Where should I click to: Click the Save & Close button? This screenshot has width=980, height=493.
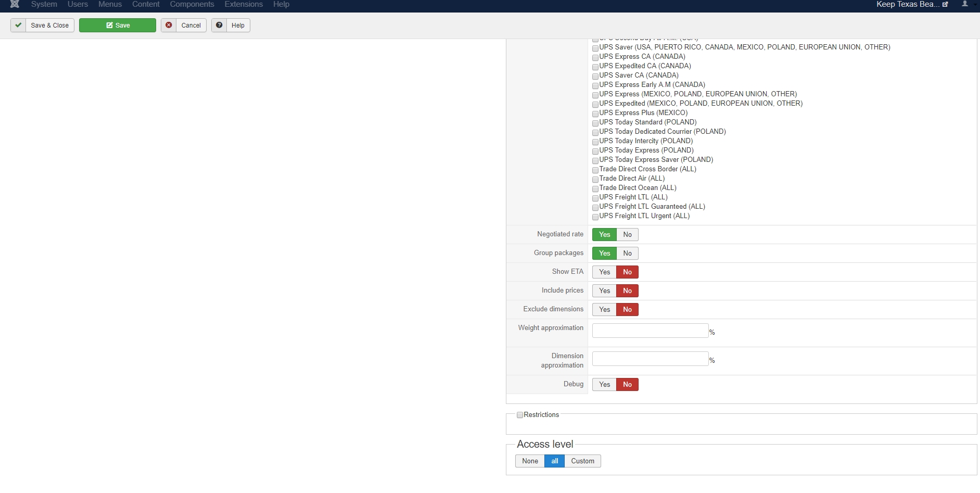pyautogui.click(x=43, y=26)
